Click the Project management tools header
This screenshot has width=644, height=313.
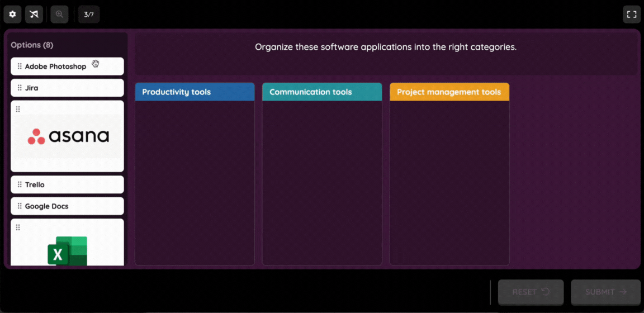coord(449,92)
